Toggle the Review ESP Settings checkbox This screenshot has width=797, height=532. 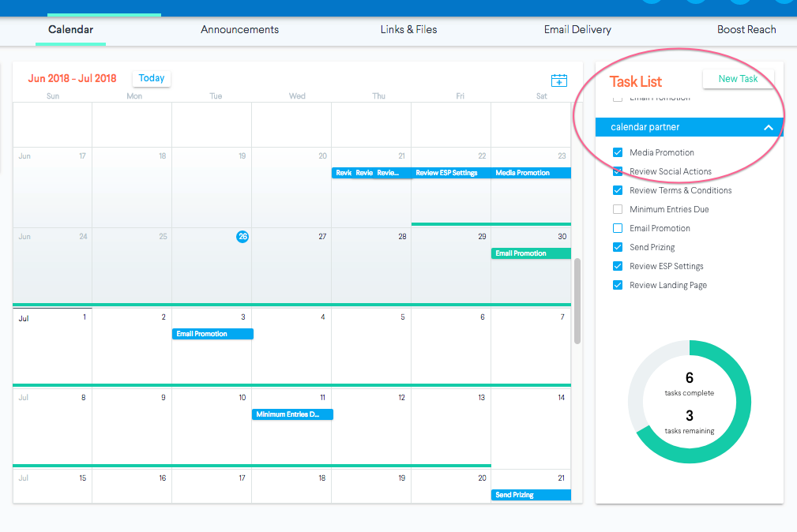pyautogui.click(x=618, y=266)
